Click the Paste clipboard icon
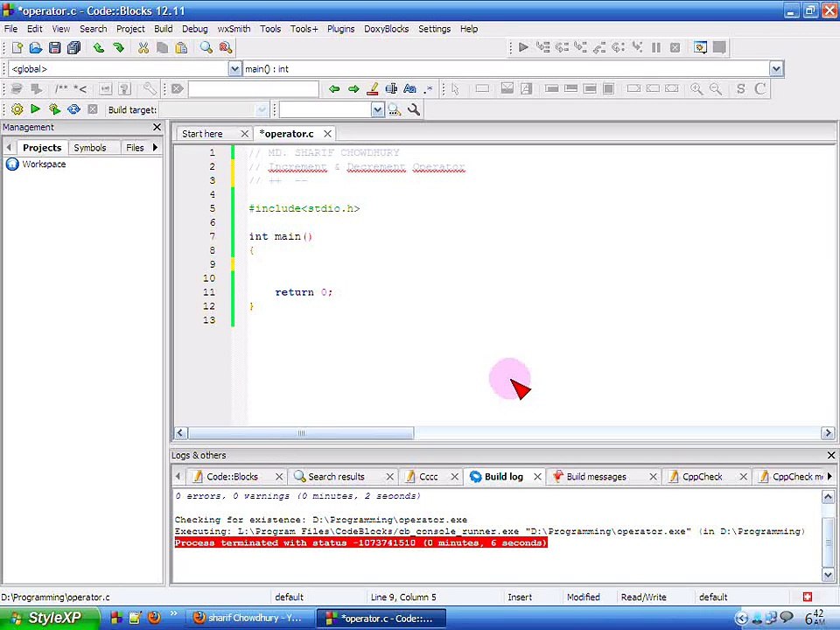Viewport: 840px width, 630px height. [x=182, y=47]
